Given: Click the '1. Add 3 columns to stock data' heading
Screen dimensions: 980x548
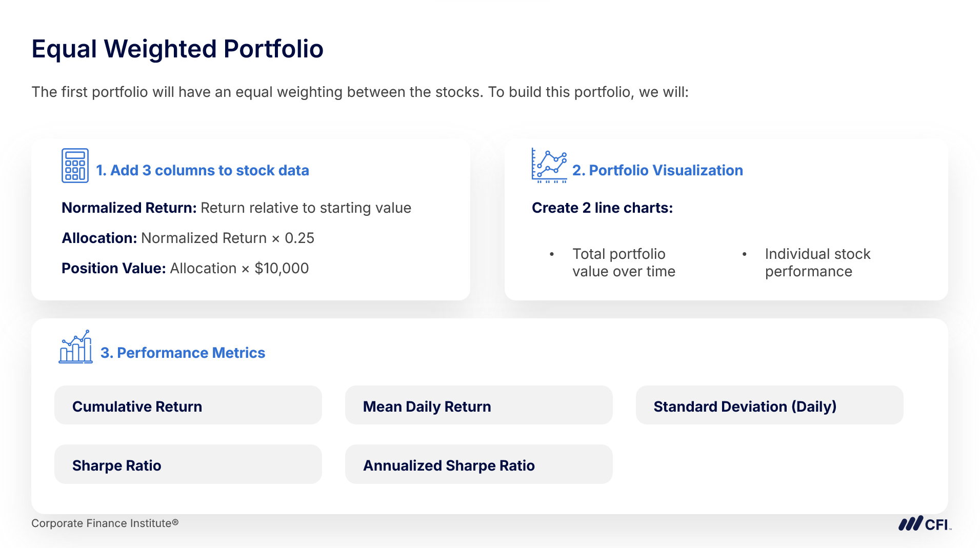Looking at the screenshot, I should pos(203,170).
